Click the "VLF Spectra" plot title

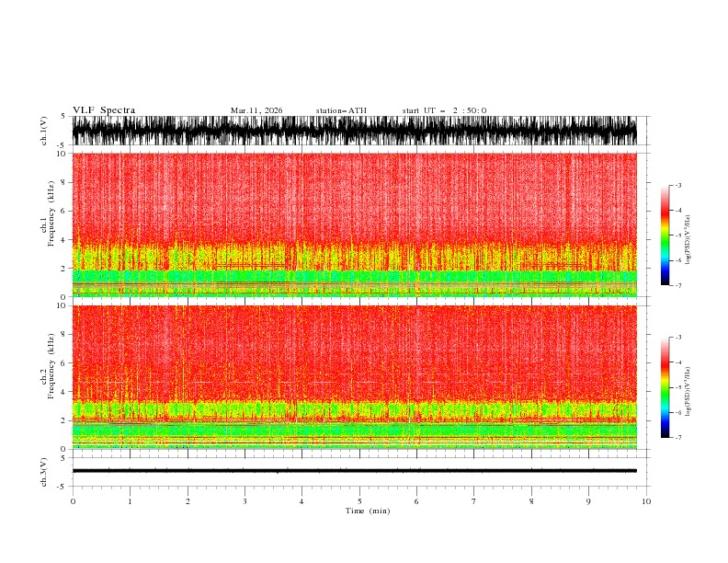[x=104, y=110]
